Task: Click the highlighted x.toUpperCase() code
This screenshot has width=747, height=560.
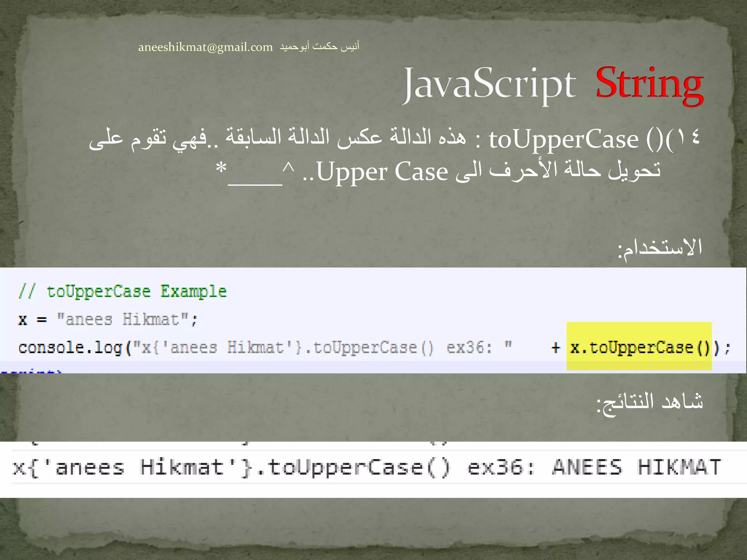Action: pyautogui.click(x=639, y=346)
